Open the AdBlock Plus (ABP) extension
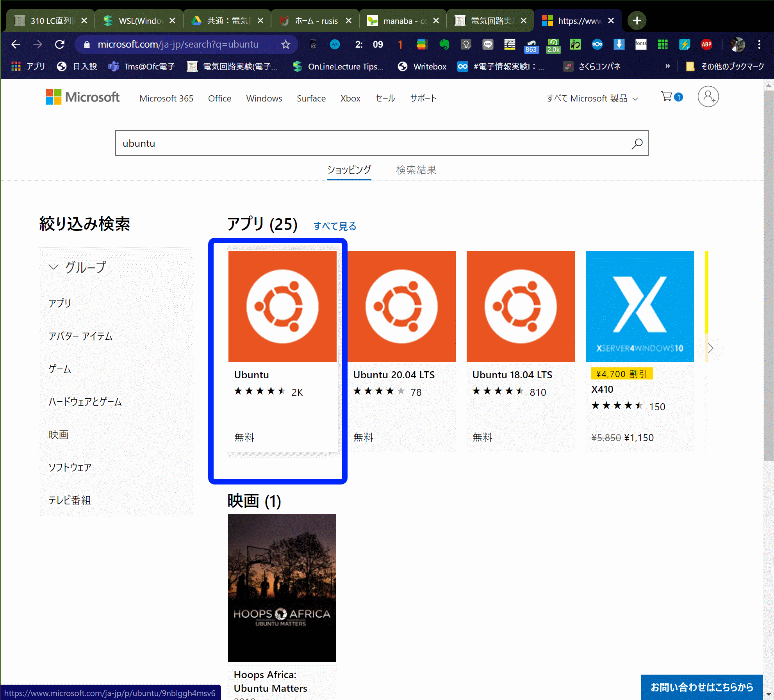Viewport: 774px width, 700px height. [x=706, y=45]
